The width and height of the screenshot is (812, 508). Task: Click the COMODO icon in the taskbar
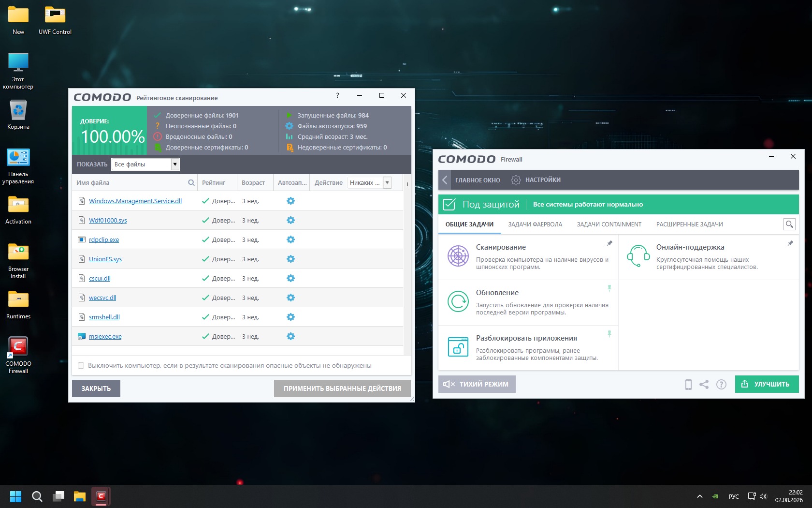(101, 496)
